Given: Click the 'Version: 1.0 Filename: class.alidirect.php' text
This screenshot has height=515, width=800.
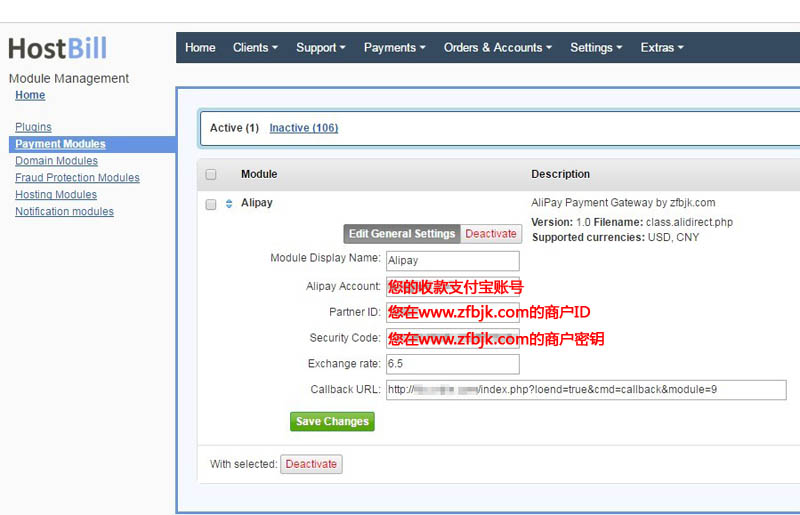Looking at the screenshot, I should (632, 222).
